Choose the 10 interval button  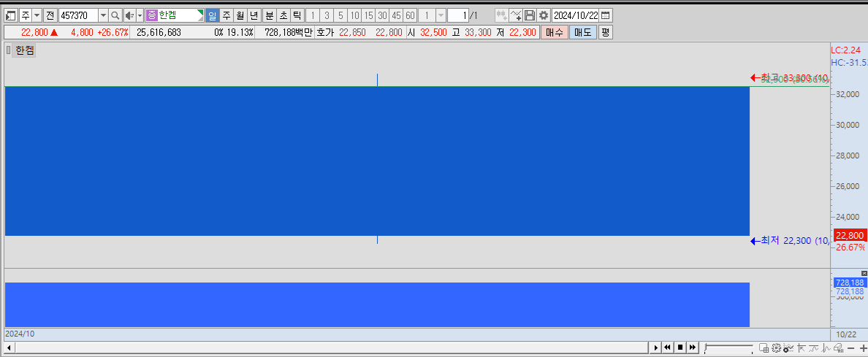point(354,15)
